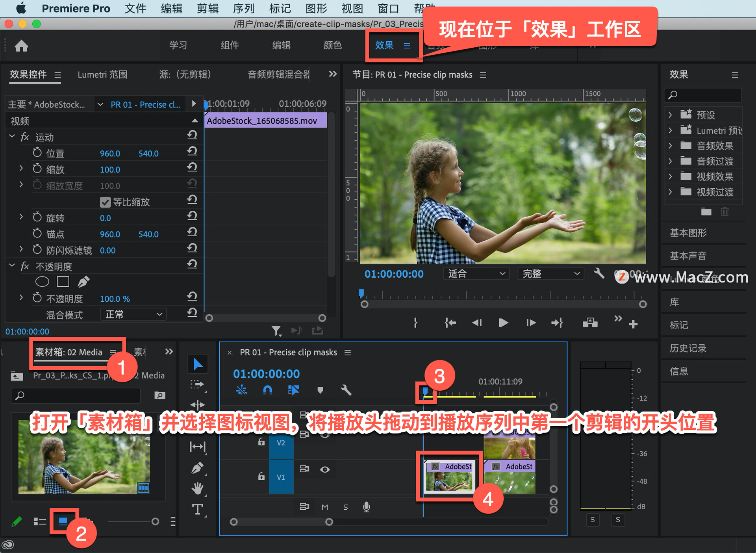Toggle animation stopwatch for Anchor Point
Viewport: 756px width, 553px height.
click(37, 233)
